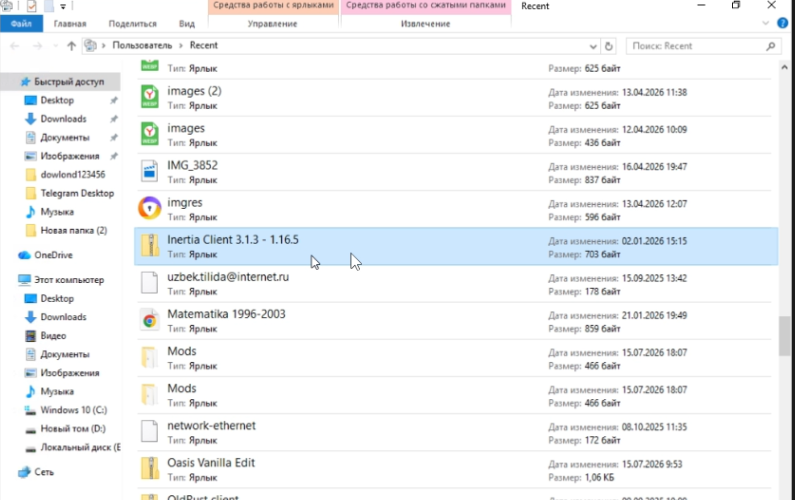This screenshot has height=500, width=795.
Task: Switch to the Вид ribbon tab
Action: pos(187,24)
